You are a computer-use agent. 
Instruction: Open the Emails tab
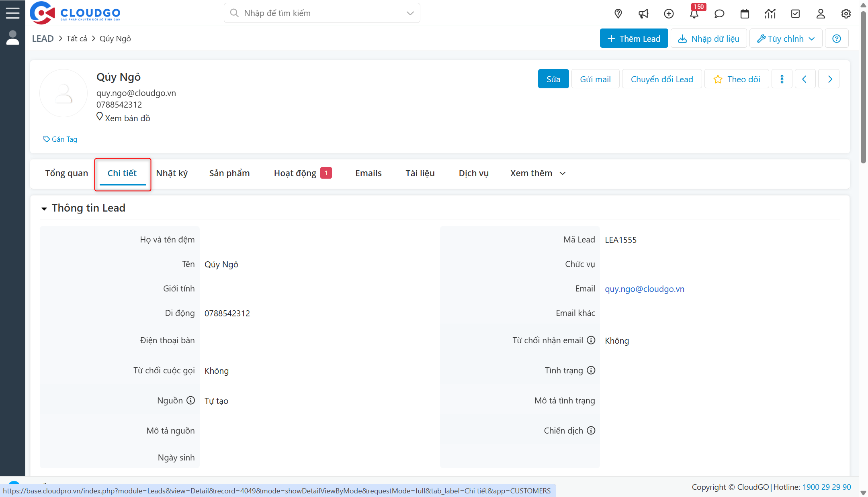(x=368, y=173)
